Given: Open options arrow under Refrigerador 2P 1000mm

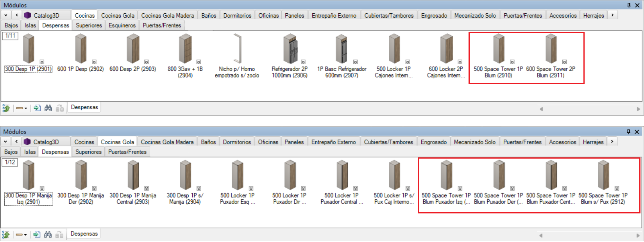Looking at the screenshot, I should [x=303, y=62].
